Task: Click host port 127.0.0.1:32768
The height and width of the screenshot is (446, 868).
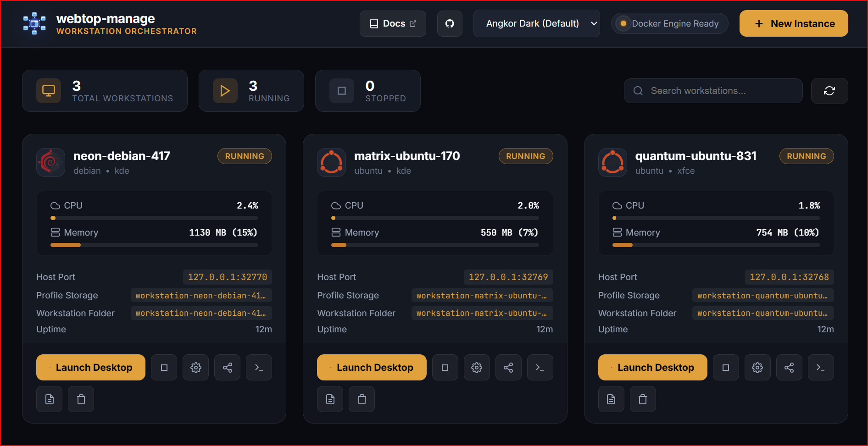Action: pyautogui.click(x=789, y=277)
